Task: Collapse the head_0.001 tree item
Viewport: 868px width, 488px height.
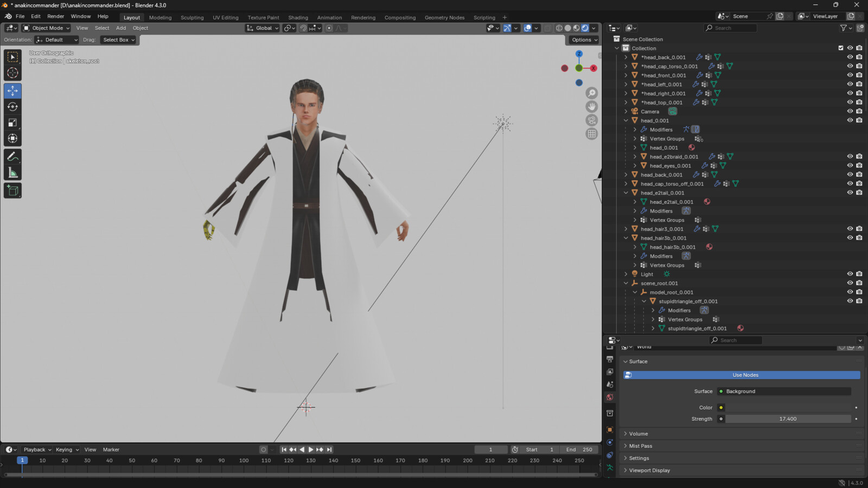Action: pyautogui.click(x=626, y=120)
